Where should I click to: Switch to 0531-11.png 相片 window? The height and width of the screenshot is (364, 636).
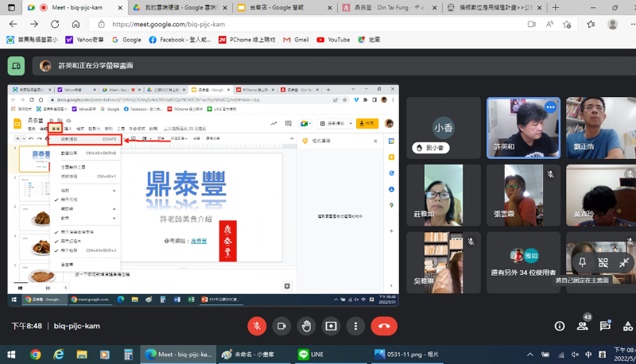coord(407,354)
